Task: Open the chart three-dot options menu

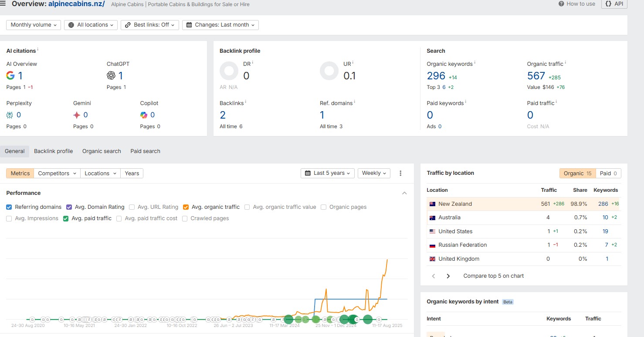Action: point(400,173)
